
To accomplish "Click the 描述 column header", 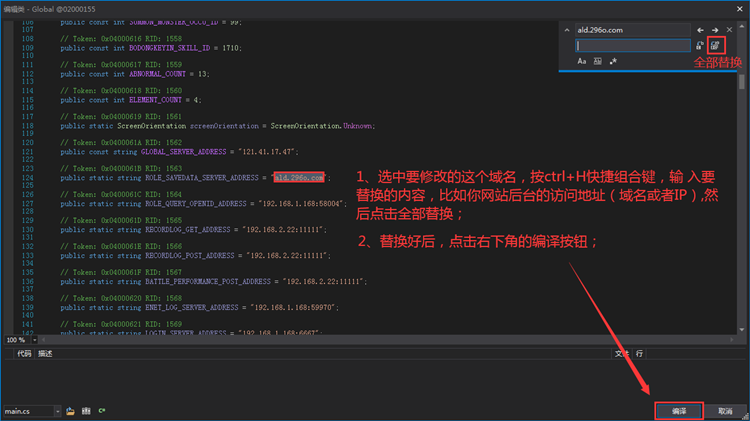I will (x=45, y=354).
